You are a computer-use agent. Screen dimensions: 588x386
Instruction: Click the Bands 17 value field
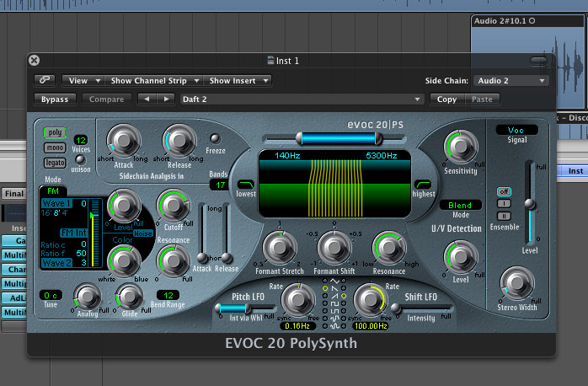220,185
